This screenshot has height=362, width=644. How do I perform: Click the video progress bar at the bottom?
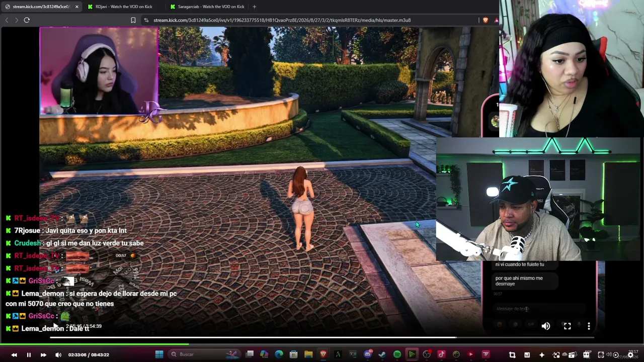[x=322, y=344]
